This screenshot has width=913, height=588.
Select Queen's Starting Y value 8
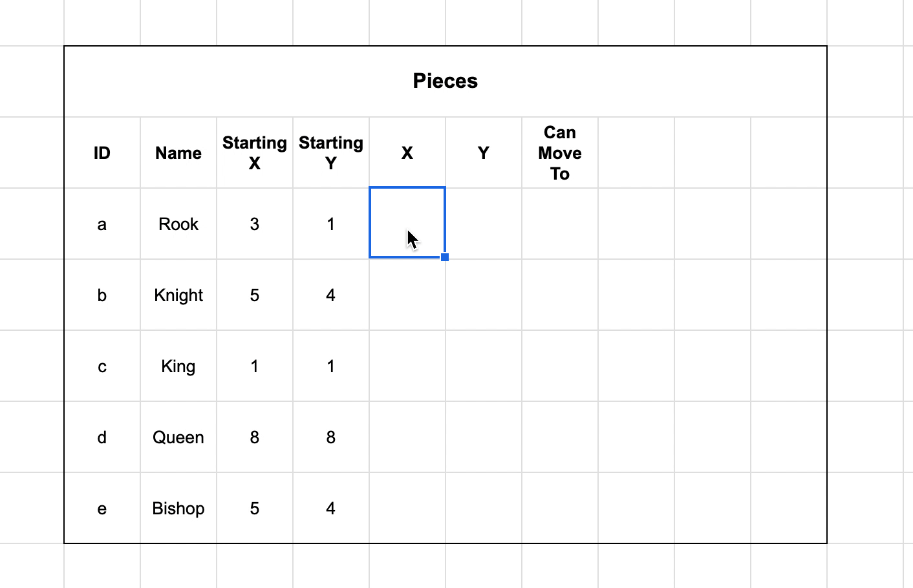click(x=331, y=437)
